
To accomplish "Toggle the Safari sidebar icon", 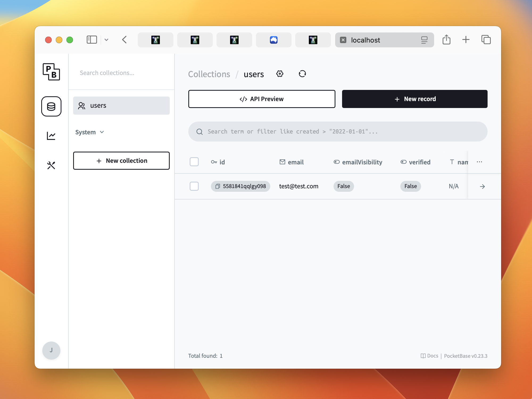I will pos(92,40).
